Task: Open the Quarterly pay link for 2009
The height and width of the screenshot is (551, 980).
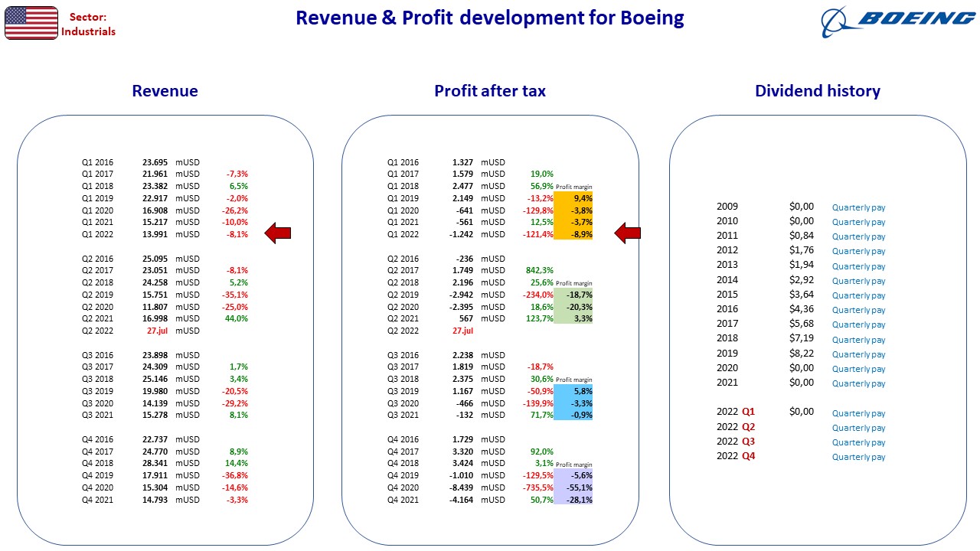Action: [x=858, y=207]
